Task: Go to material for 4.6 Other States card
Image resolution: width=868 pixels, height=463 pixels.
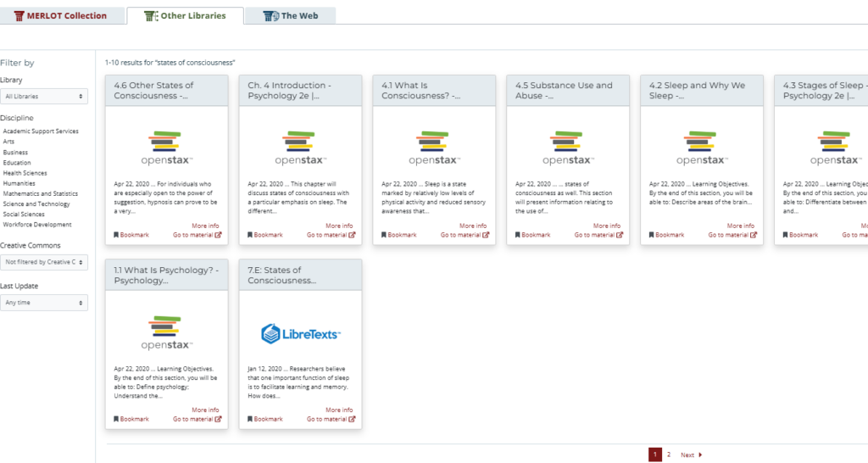Action: click(x=197, y=235)
